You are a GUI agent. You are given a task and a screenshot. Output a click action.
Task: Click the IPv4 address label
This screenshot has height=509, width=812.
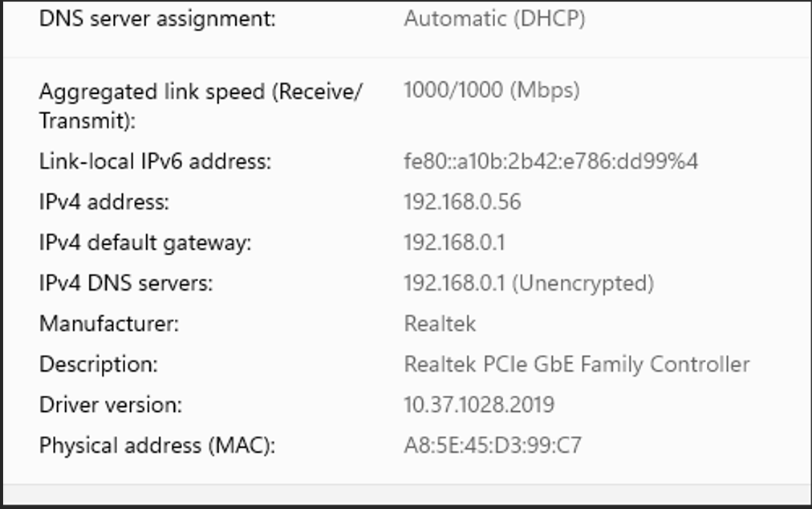tap(104, 202)
